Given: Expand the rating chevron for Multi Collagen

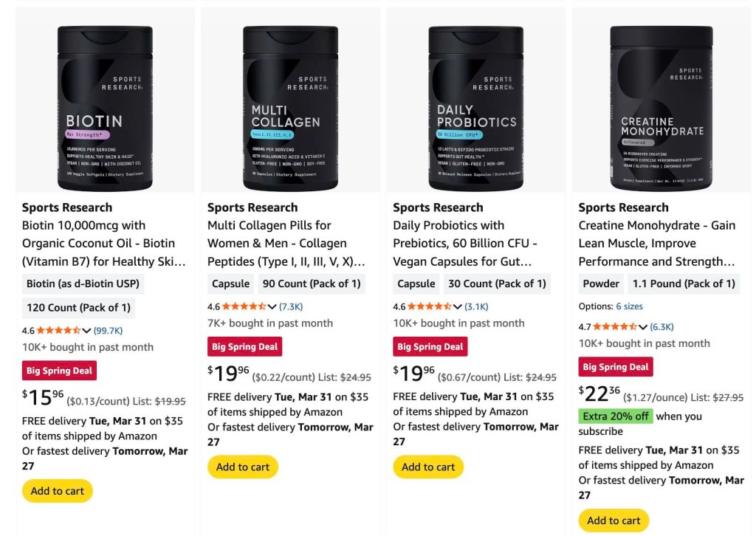Looking at the screenshot, I should tap(272, 306).
